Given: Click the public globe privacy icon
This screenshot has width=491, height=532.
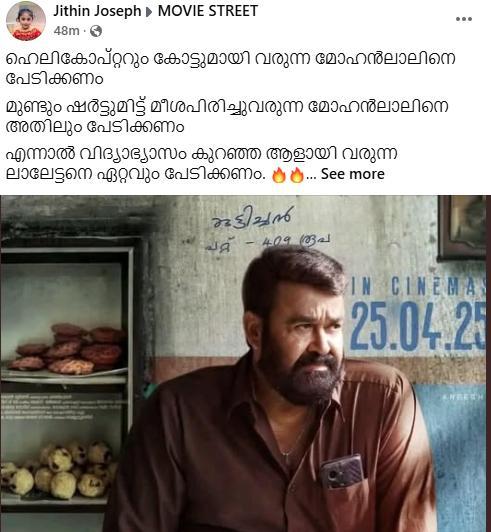Looking at the screenshot, I should click(x=96, y=31).
